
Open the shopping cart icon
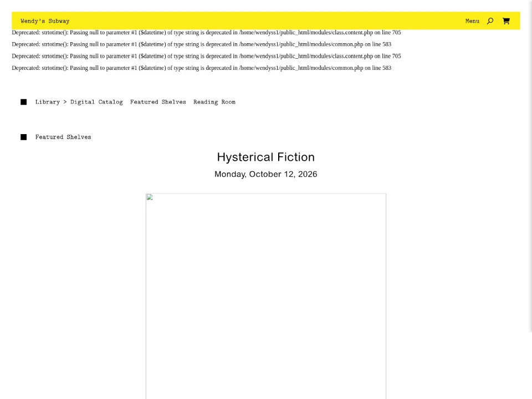[506, 21]
